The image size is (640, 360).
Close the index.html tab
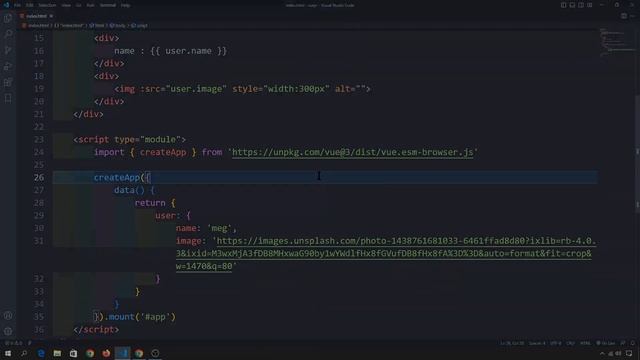coord(51,16)
